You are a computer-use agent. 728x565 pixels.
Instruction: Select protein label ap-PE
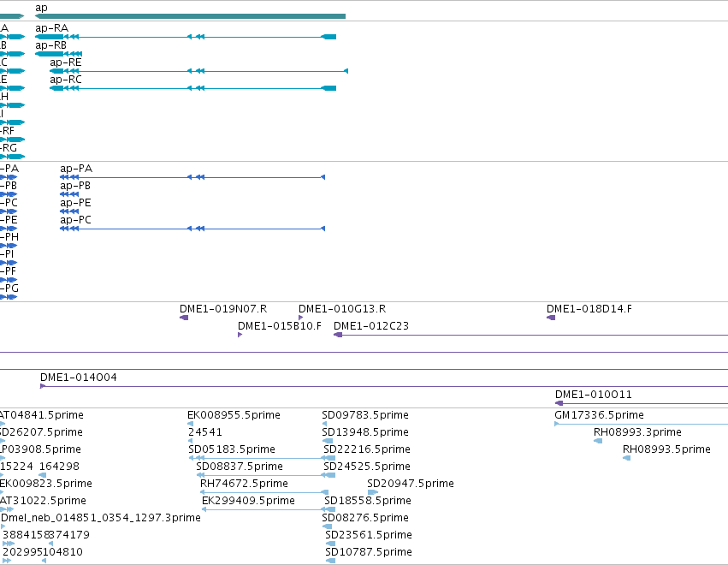click(75, 203)
